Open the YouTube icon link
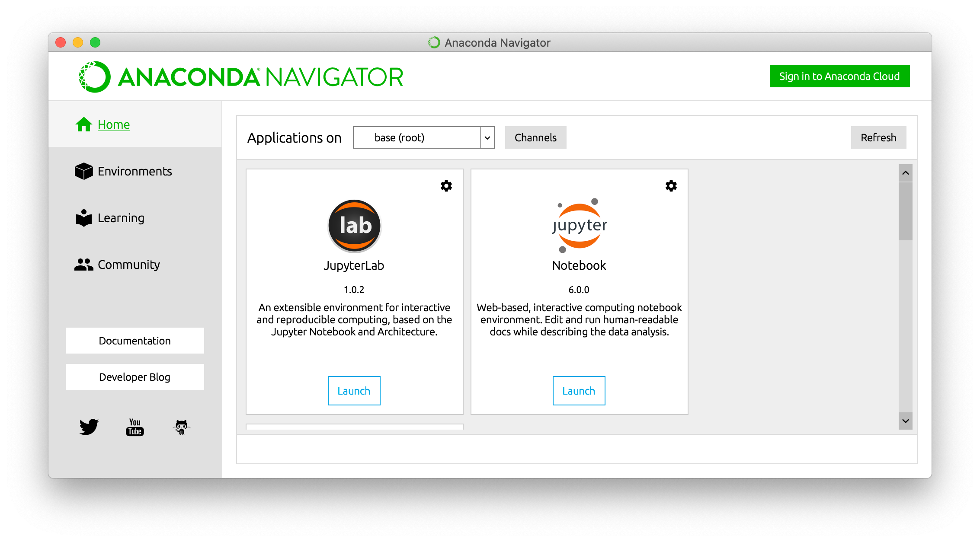This screenshot has width=980, height=542. click(x=135, y=427)
